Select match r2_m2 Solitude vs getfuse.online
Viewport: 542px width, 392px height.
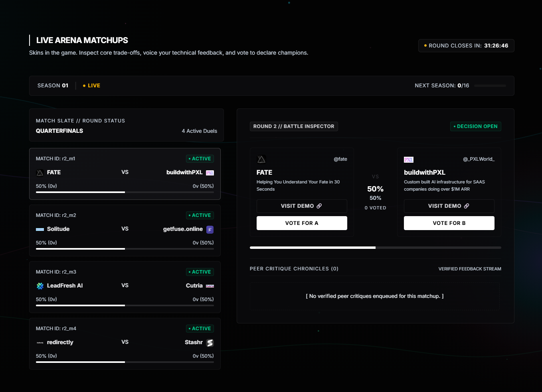(x=125, y=230)
